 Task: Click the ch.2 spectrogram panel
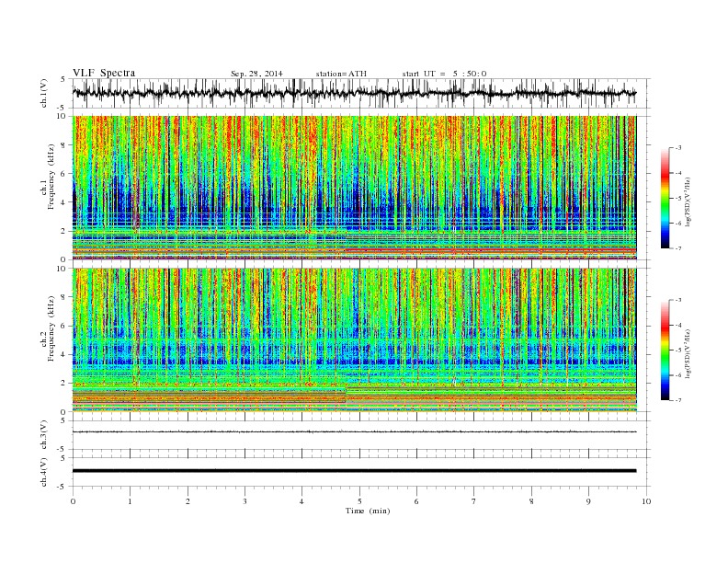tap(354, 339)
